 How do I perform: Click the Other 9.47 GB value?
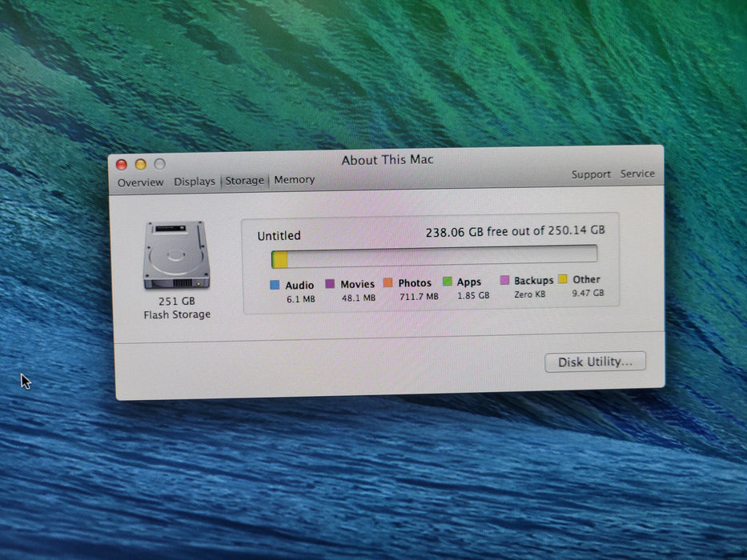[588, 294]
